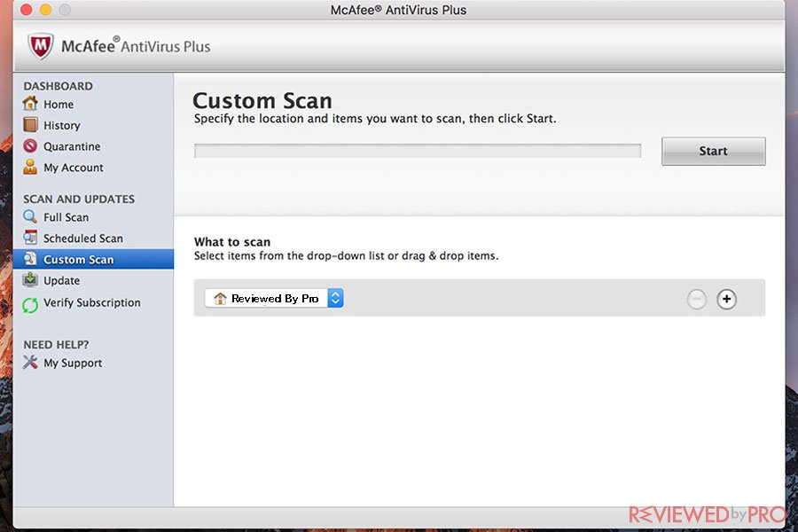Open My Support help page

point(73,363)
